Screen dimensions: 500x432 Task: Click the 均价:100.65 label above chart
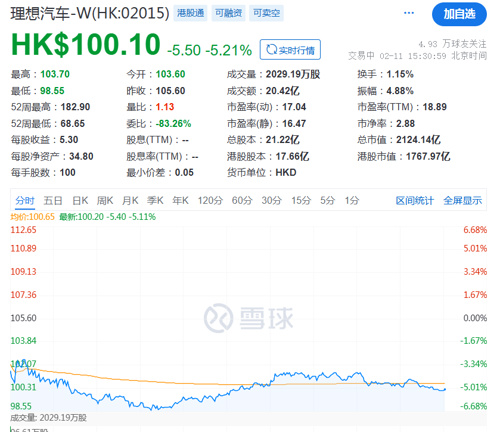[x=32, y=217]
